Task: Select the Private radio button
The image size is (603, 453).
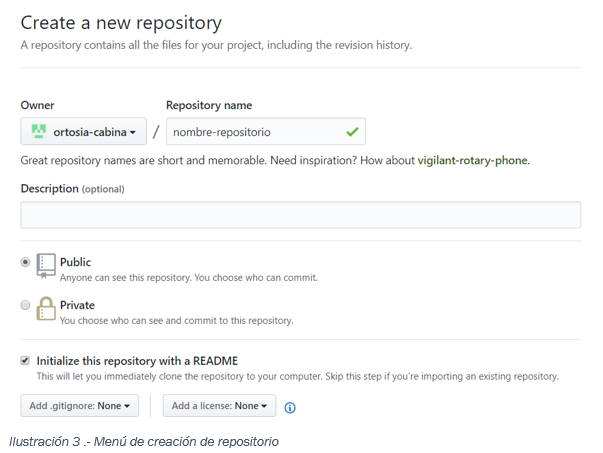Action: (25, 305)
